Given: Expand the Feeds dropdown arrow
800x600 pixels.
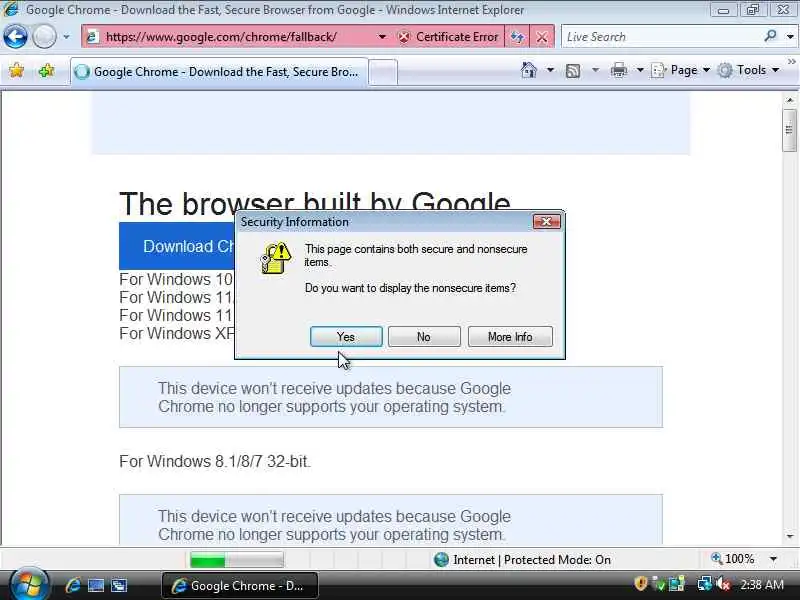Looking at the screenshot, I should pyautogui.click(x=595, y=70).
